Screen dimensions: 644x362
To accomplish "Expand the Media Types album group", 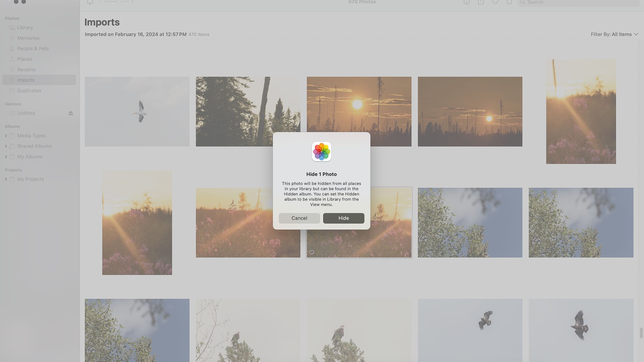I will 6,136.
